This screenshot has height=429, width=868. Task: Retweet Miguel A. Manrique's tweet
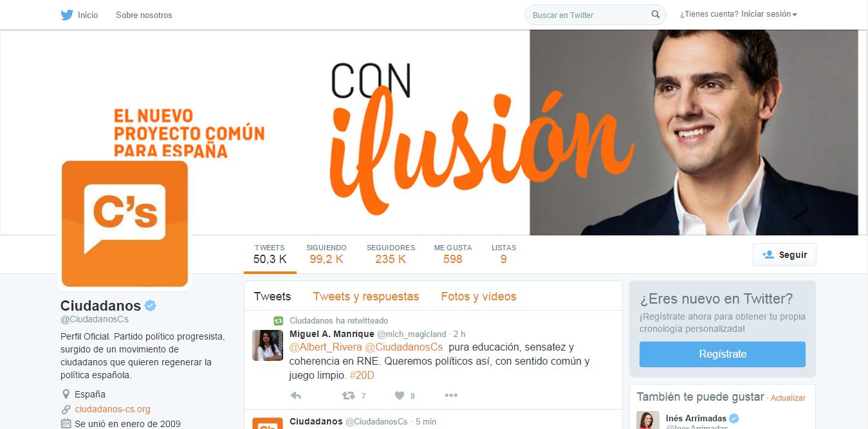point(348,396)
